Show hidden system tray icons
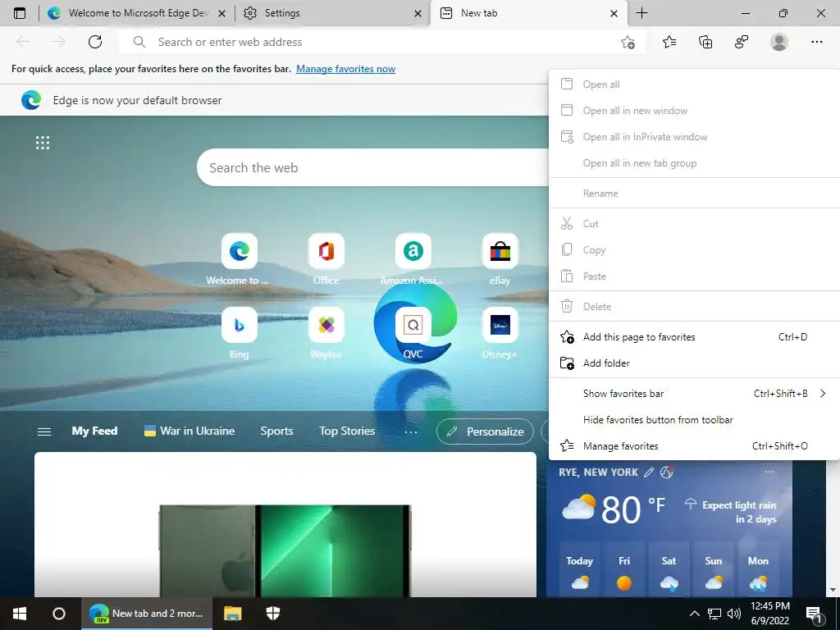840x630 pixels. click(x=694, y=614)
